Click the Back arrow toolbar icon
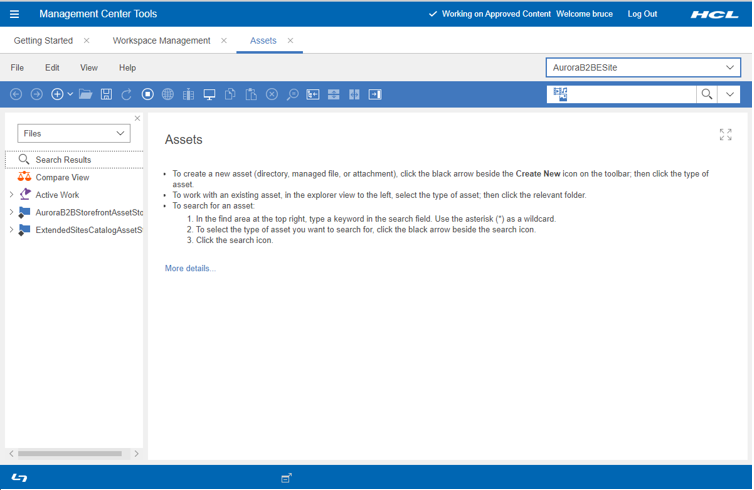 coord(16,94)
